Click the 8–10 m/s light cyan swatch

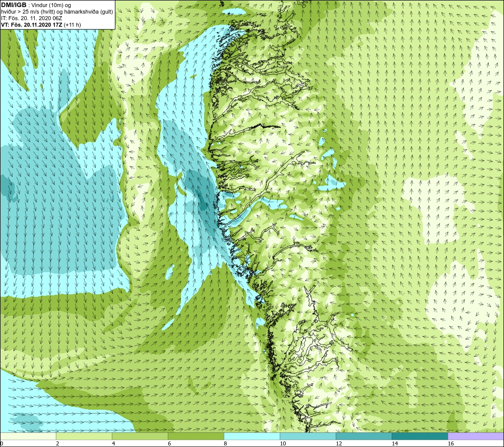click(251, 436)
